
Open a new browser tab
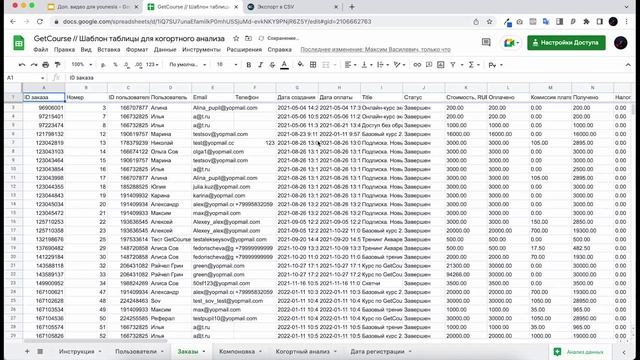point(352,7)
